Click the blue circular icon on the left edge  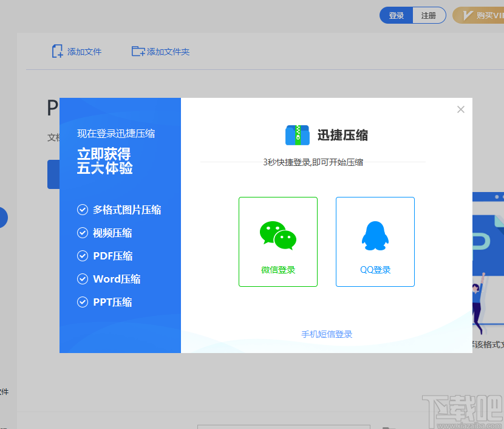point(2,218)
